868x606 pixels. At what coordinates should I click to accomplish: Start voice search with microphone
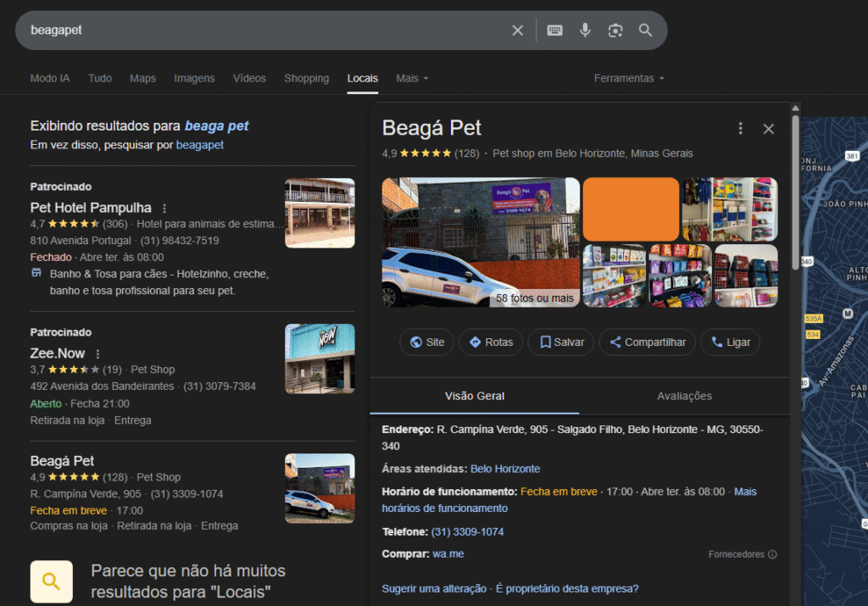(x=585, y=31)
